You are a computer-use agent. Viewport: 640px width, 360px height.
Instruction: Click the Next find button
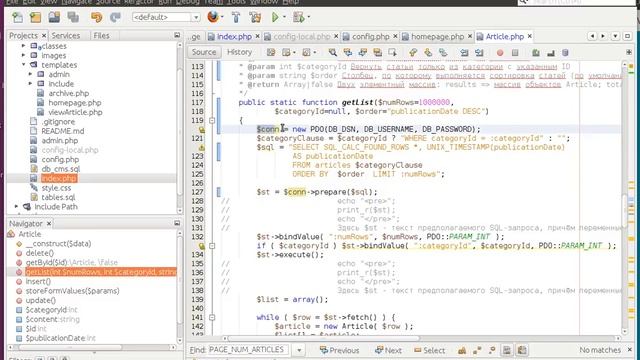point(388,350)
